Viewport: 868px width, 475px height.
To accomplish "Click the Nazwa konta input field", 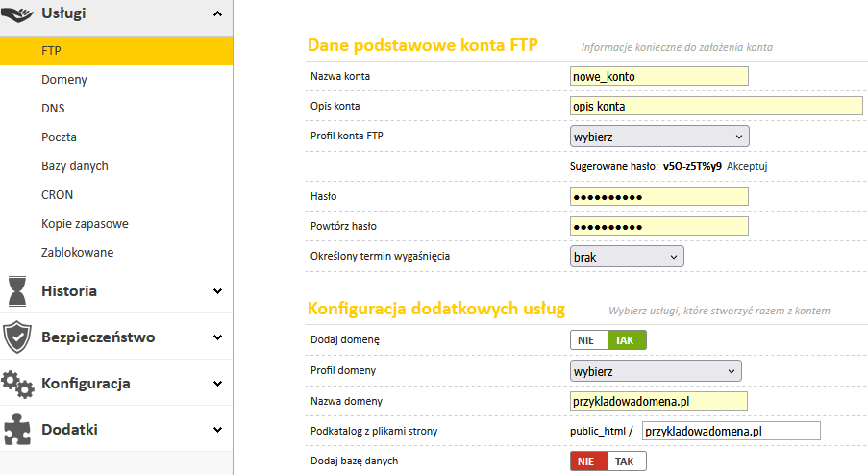I will [659, 76].
